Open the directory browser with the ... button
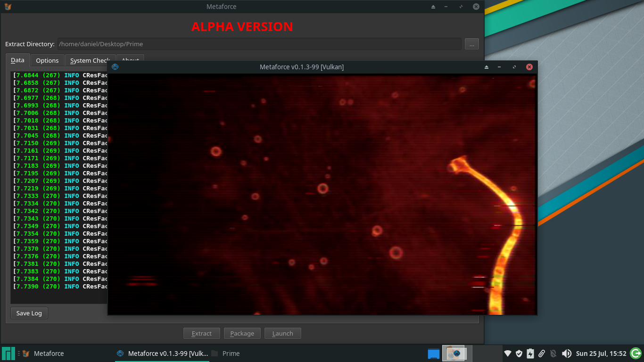 [x=471, y=44]
